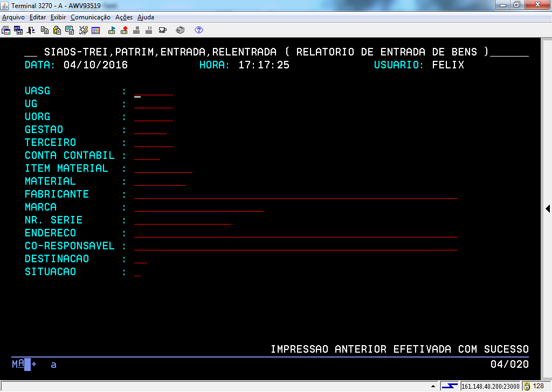Click the UG input field

click(154, 104)
